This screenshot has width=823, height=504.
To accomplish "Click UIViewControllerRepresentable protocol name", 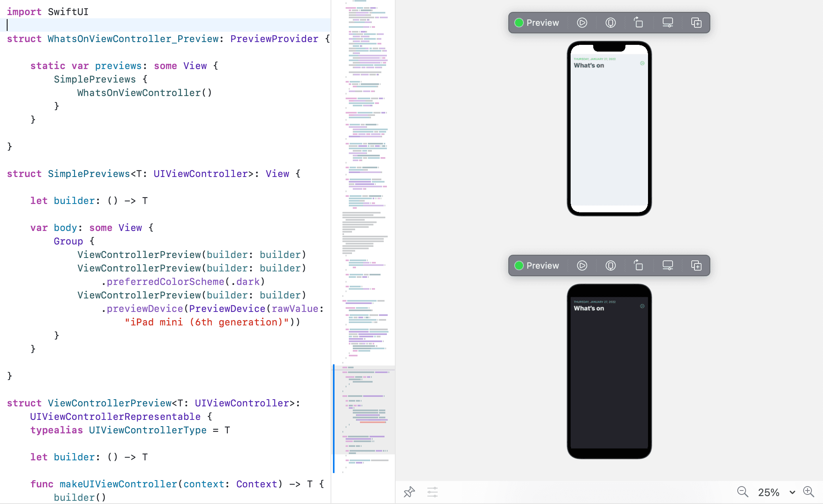I will click(x=115, y=417).
